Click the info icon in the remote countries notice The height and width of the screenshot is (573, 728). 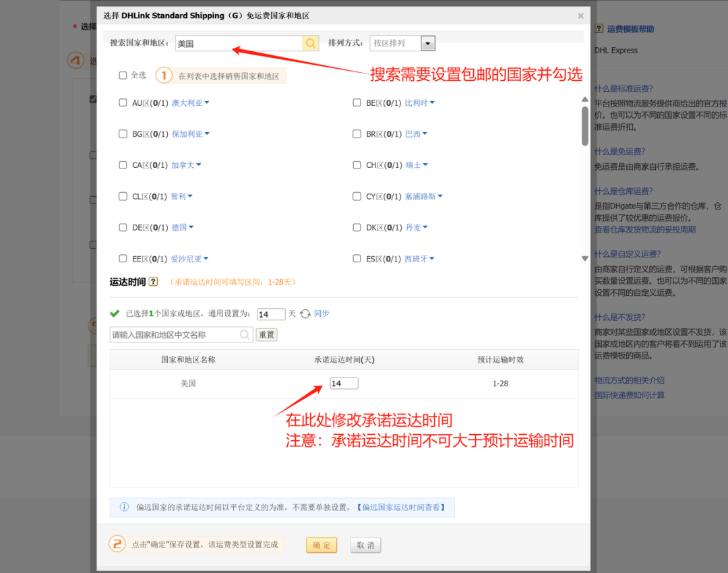point(123,507)
